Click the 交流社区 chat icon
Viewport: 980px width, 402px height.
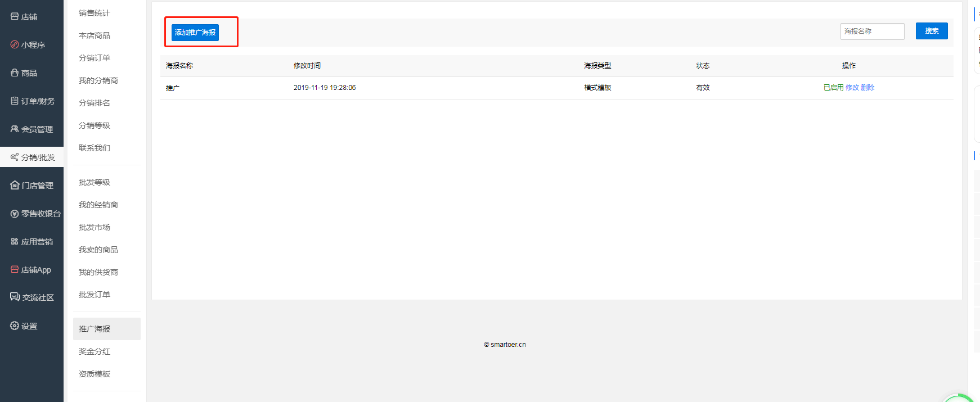point(15,297)
